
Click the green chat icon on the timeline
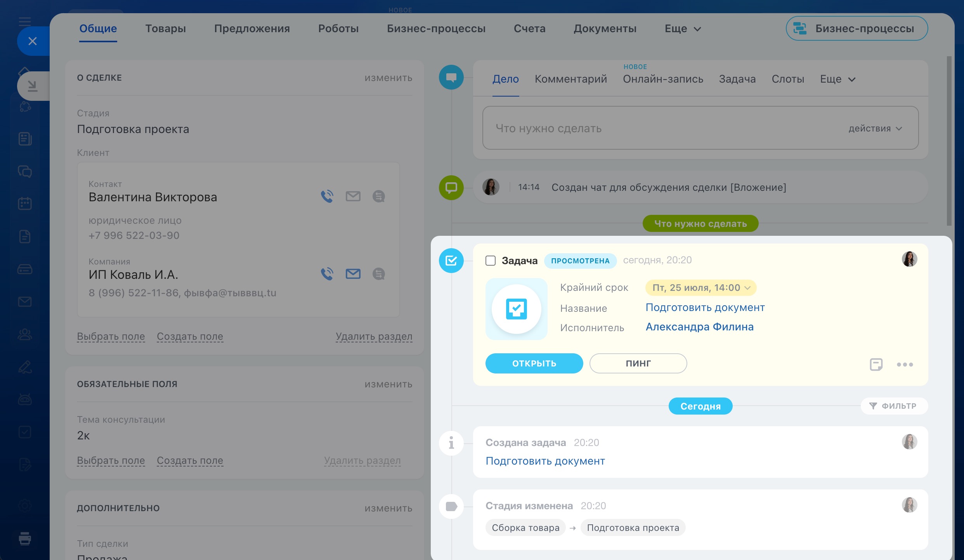point(451,188)
